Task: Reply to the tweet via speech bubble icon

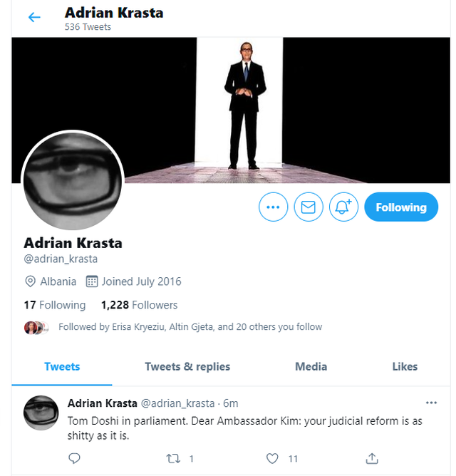Action: pos(74,458)
